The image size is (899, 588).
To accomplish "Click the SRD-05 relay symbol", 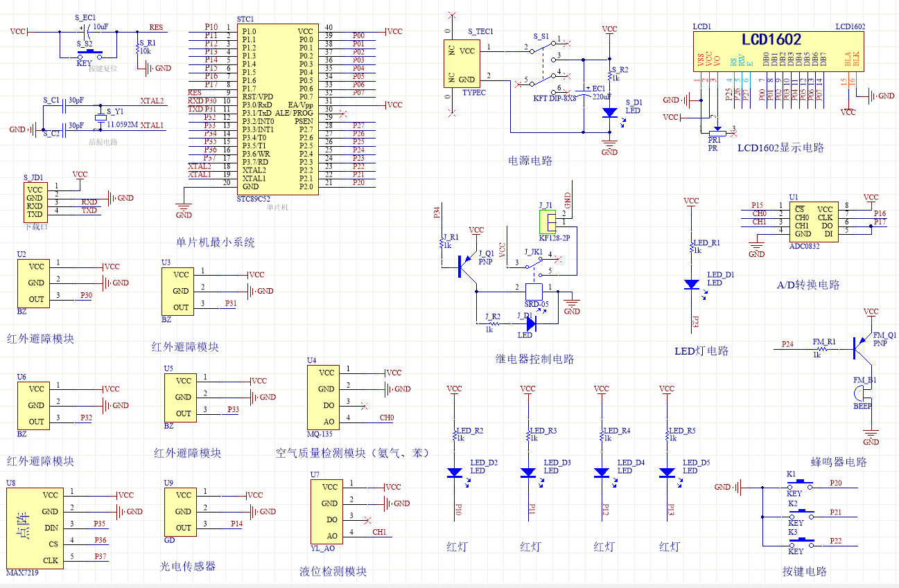I will coord(534,292).
